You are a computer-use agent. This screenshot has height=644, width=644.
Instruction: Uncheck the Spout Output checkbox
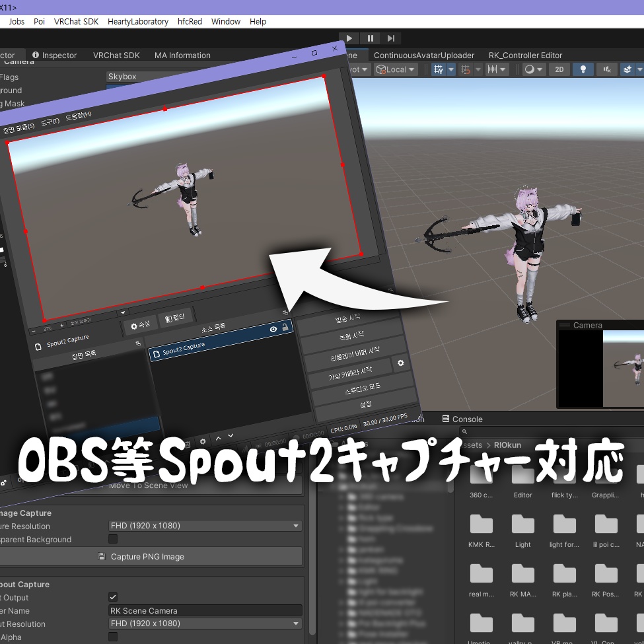pos(113,597)
